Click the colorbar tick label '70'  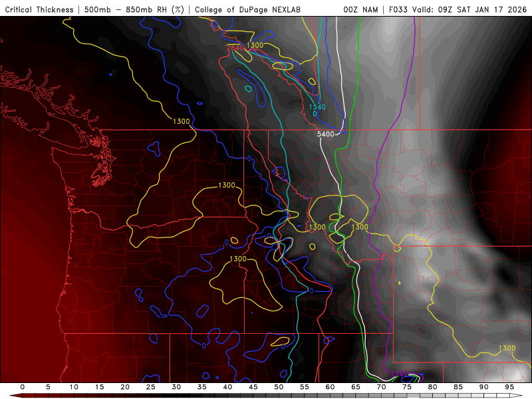(381, 387)
